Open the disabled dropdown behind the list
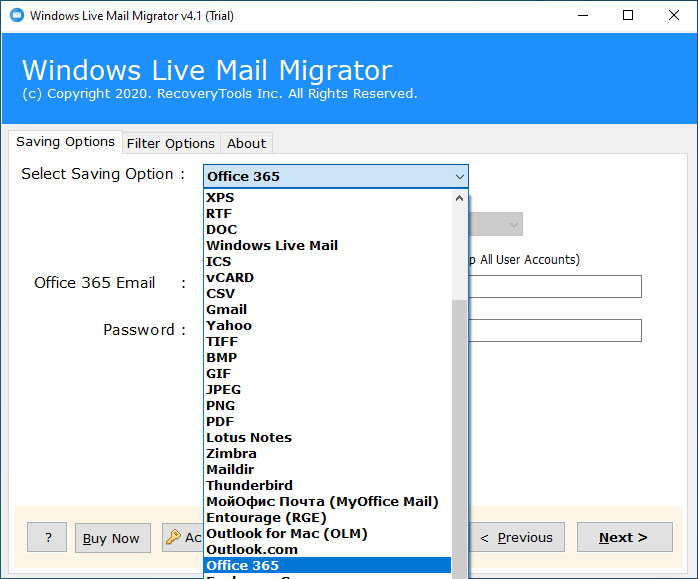 (496, 224)
